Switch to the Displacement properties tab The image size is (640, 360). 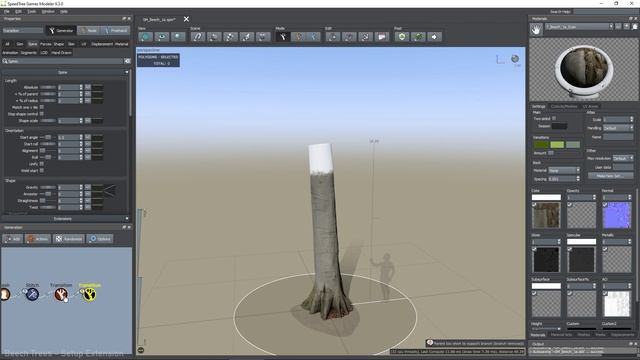[102, 44]
